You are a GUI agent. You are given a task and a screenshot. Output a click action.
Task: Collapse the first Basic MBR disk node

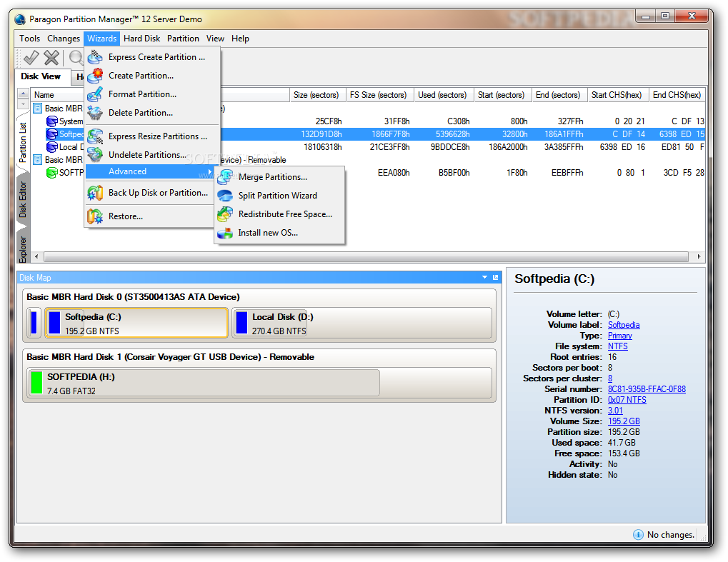tap(38, 108)
